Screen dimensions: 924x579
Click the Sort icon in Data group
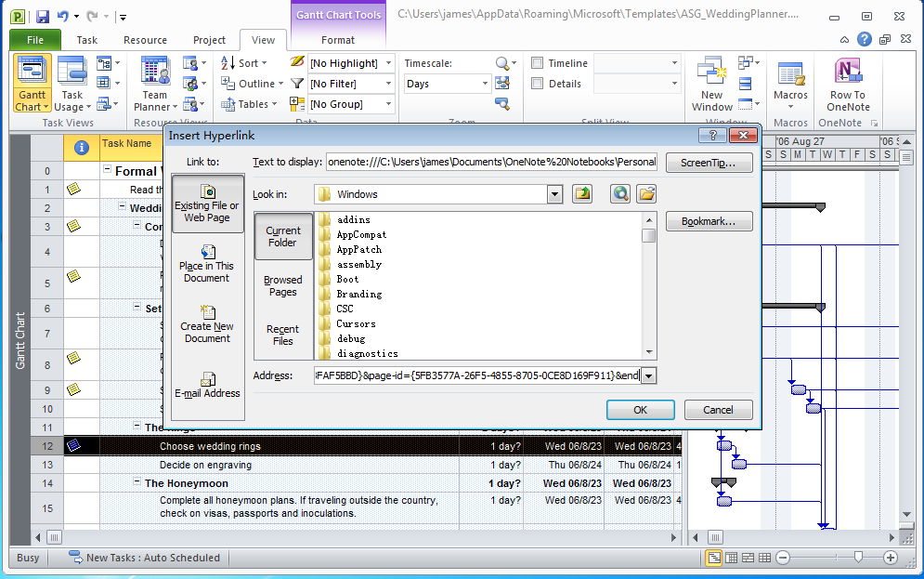[x=228, y=62]
